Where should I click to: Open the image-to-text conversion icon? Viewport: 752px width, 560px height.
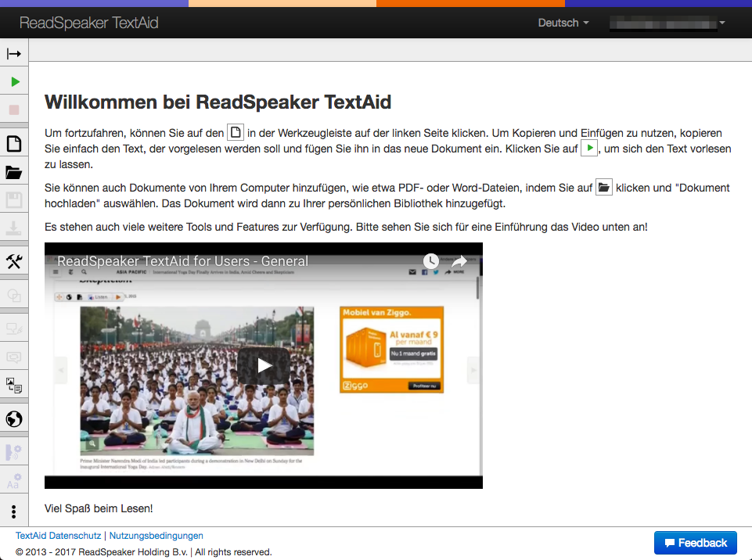(14, 385)
